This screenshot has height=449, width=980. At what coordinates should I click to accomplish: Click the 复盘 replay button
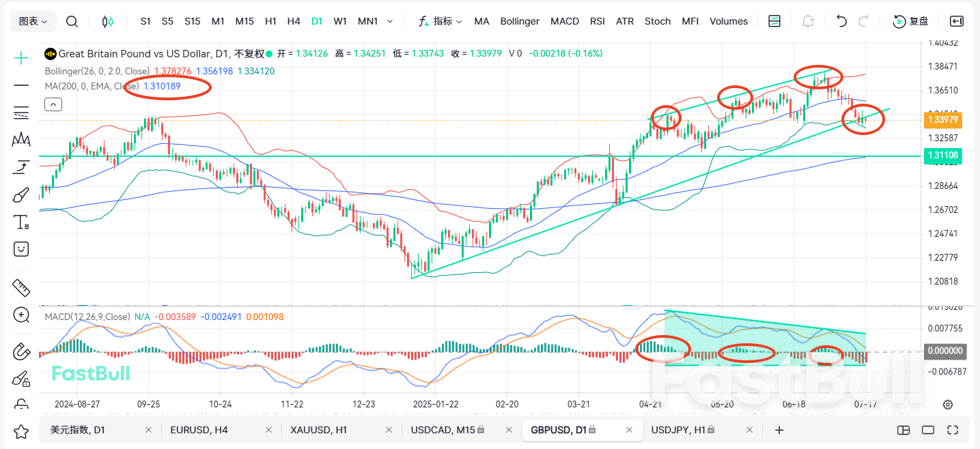click(911, 21)
